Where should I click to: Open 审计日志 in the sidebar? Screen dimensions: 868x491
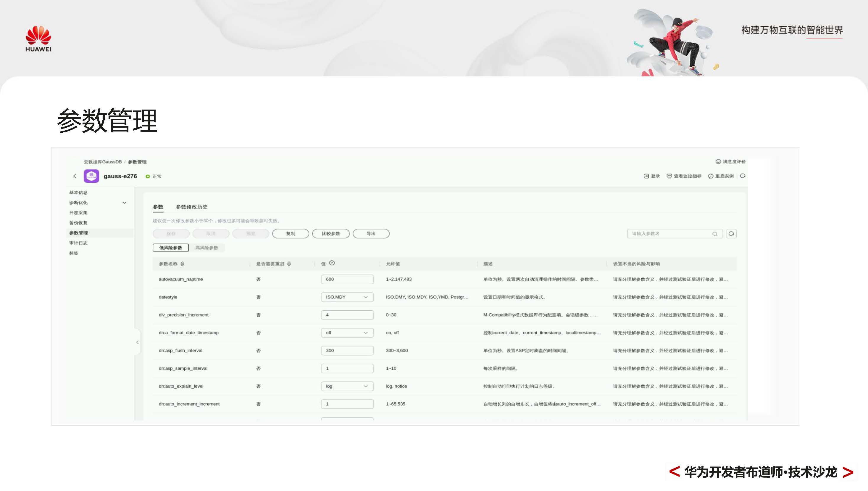[78, 243]
